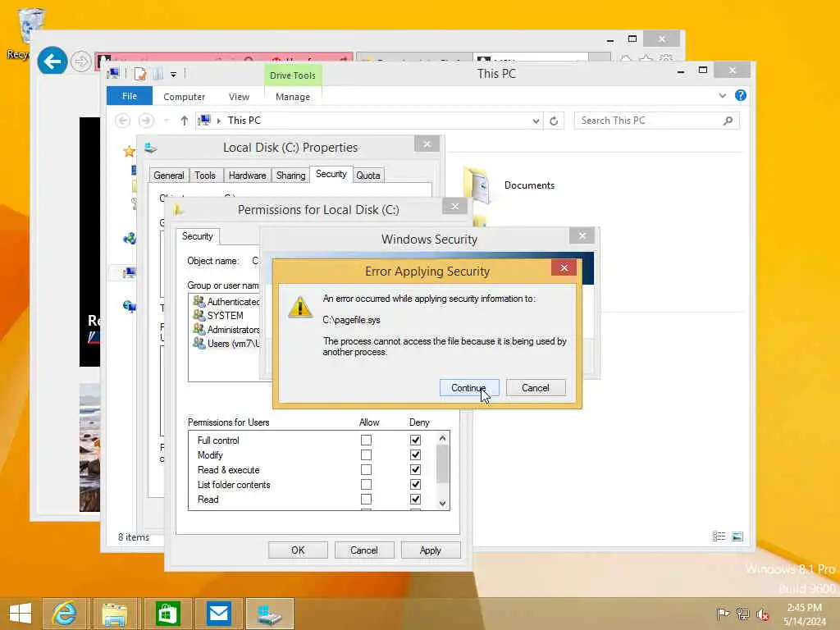Toggle Allow checkbox for Read & execute

tap(366, 470)
